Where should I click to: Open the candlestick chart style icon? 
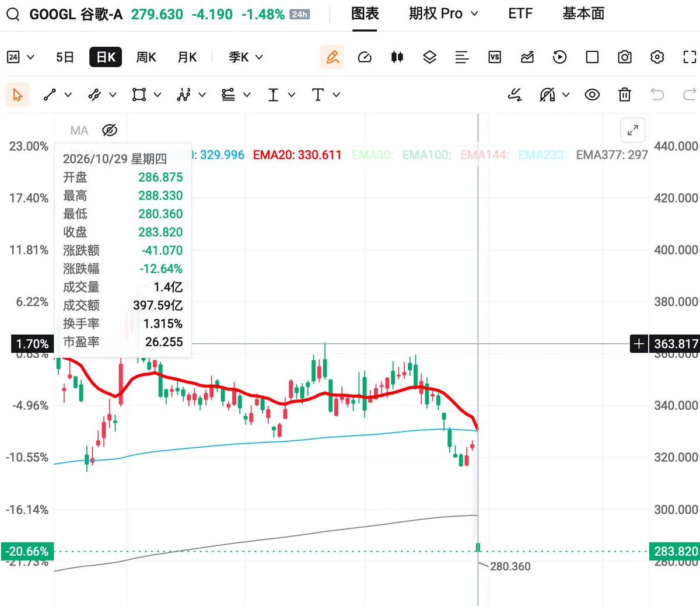(x=397, y=57)
